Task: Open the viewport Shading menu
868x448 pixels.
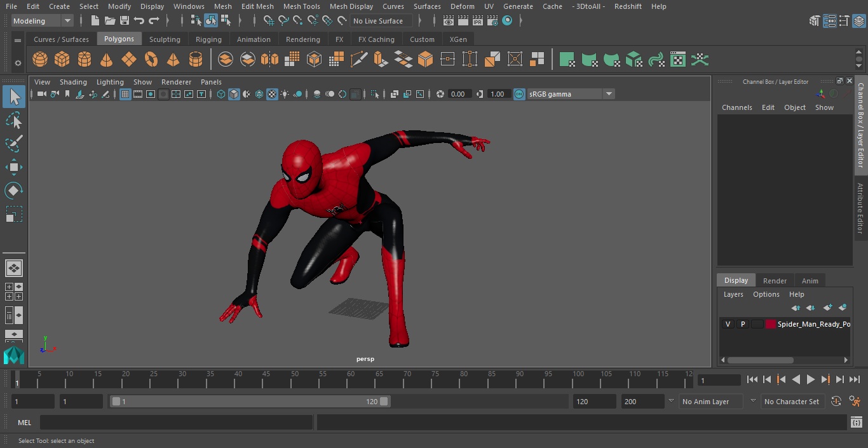Action: (x=73, y=82)
